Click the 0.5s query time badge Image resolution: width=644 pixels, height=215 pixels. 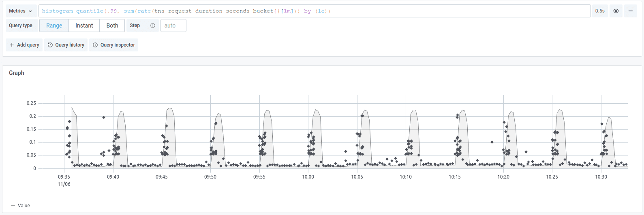(600, 11)
